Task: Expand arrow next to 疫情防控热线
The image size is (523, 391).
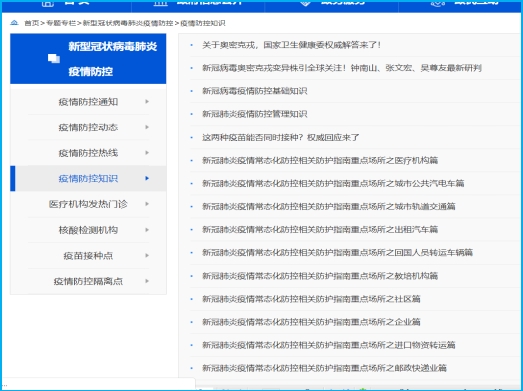Action: point(147,153)
